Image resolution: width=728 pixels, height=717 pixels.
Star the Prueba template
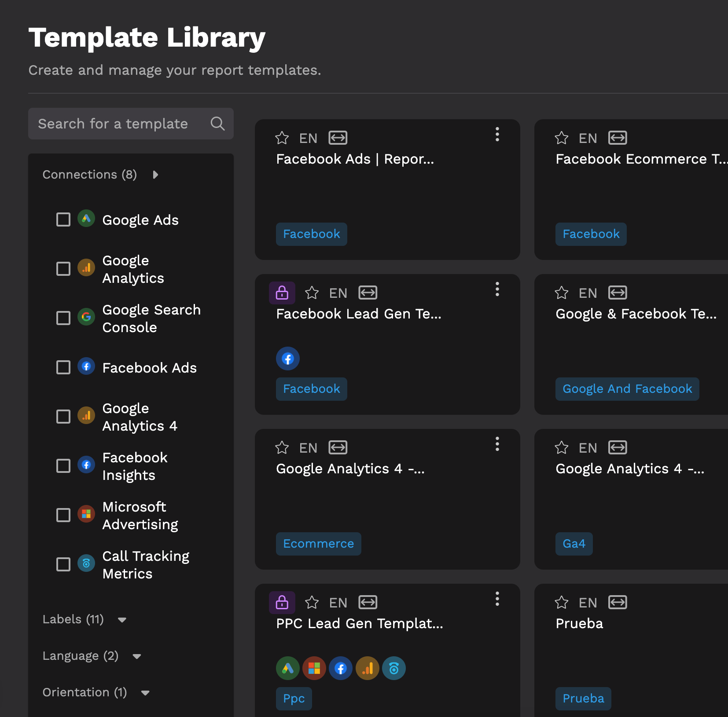pos(561,603)
